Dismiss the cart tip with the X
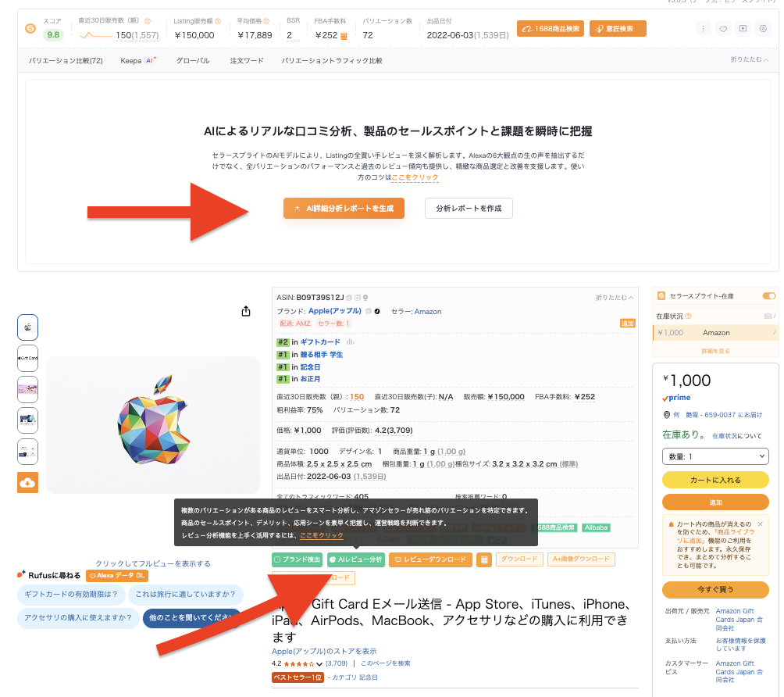The width and height of the screenshot is (784, 697). pyautogui.click(x=760, y=524)
